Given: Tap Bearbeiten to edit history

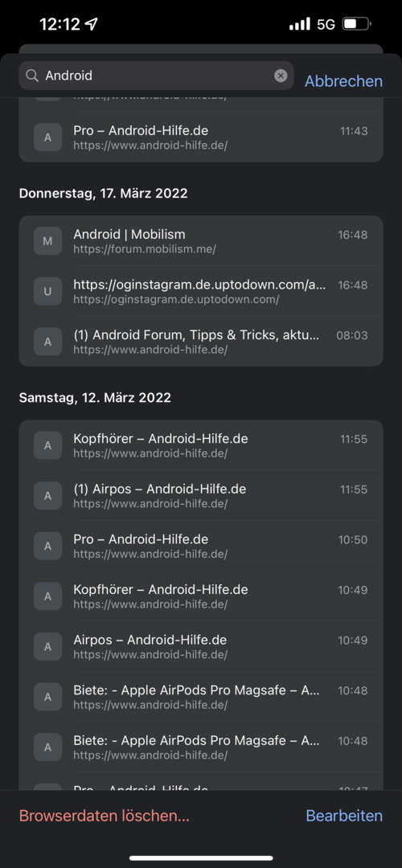Looking at the screenshot, I should click(x=344, y=816).
